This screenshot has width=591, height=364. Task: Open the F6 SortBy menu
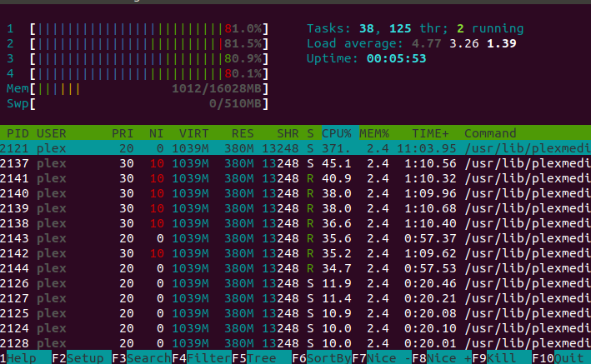(322, 358)
